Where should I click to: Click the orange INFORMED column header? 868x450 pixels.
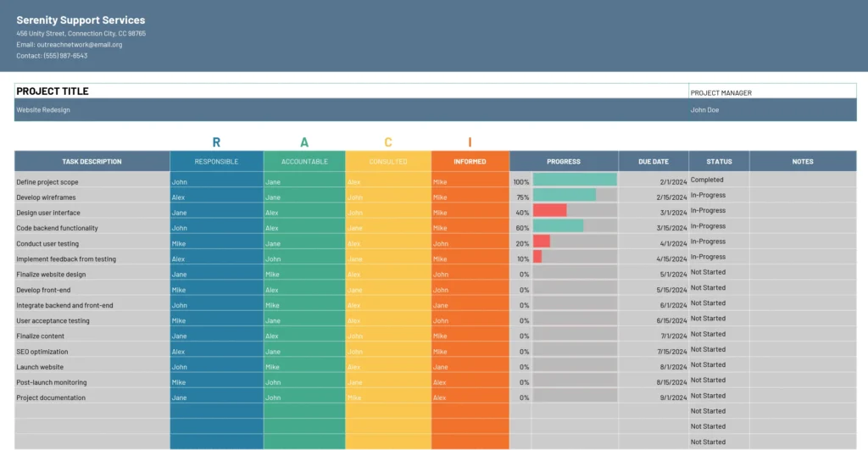tap(470, 162)
